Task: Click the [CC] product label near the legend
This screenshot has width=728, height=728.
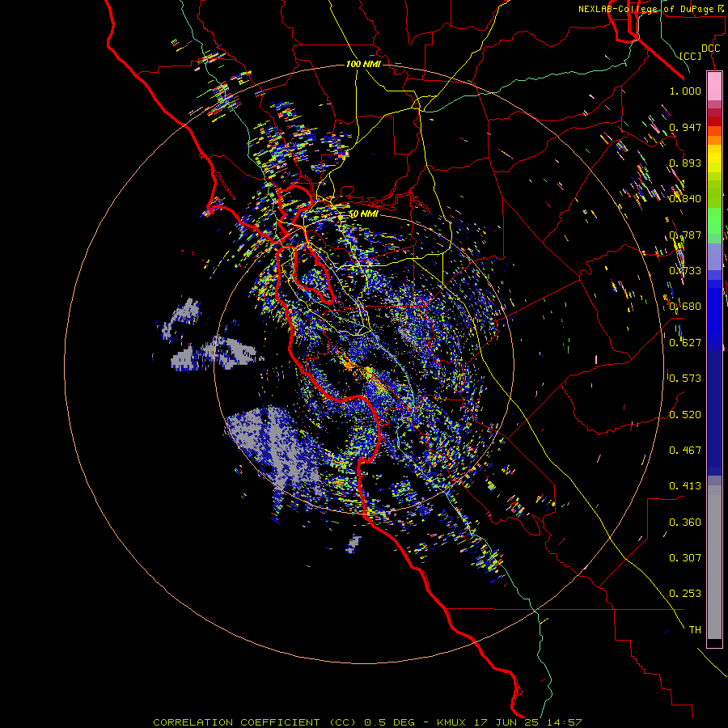Action: tap(690, 56)
